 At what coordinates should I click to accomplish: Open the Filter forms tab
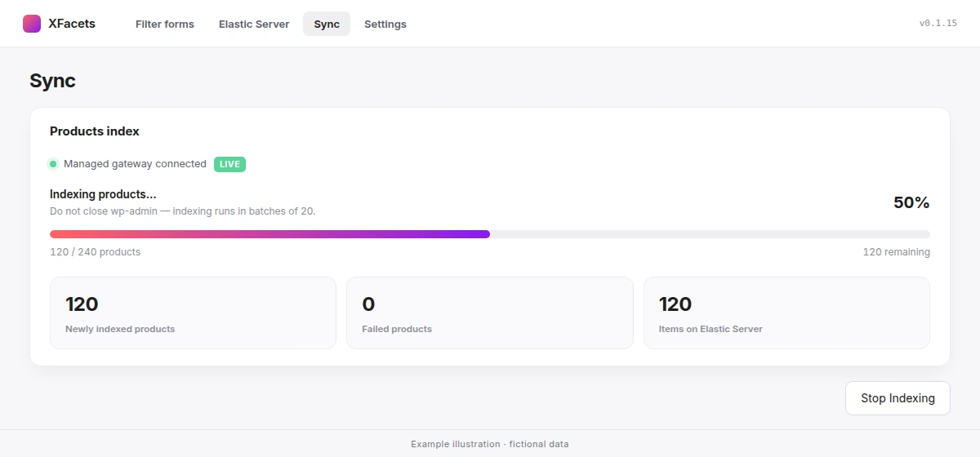click(x=165, y=24)
